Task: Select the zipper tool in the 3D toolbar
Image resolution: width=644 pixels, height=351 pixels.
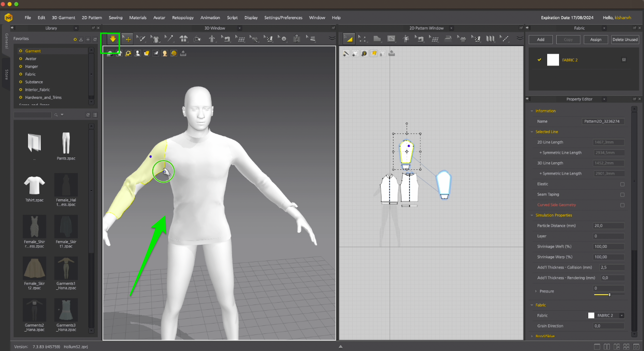Action: [x=297, y=39]
